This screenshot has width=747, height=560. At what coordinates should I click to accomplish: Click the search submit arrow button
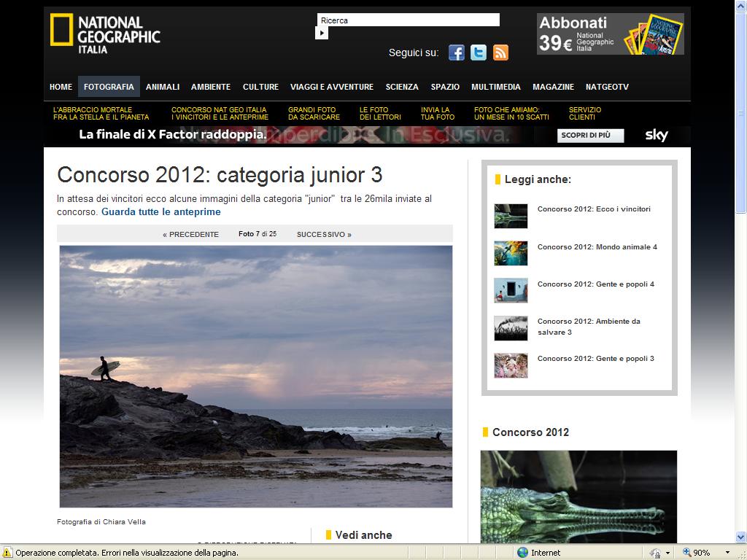pyautogui.click(x=322, y=33)
